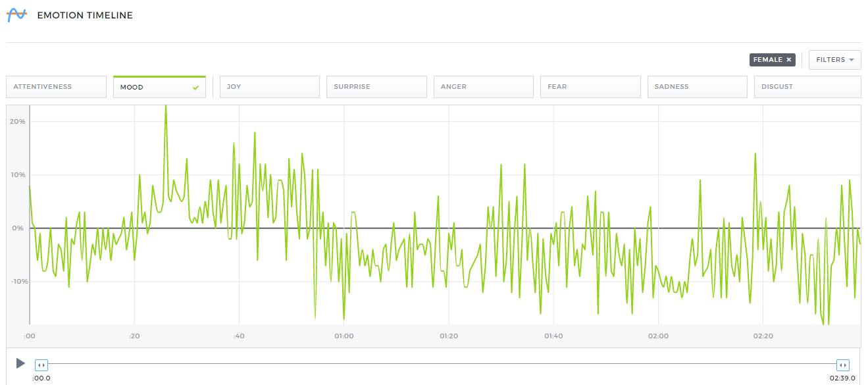Image resolution: width=868 pixels, height=385 pixels.
Task: Enable the Joy emotion line
Action: pos(269,87)
